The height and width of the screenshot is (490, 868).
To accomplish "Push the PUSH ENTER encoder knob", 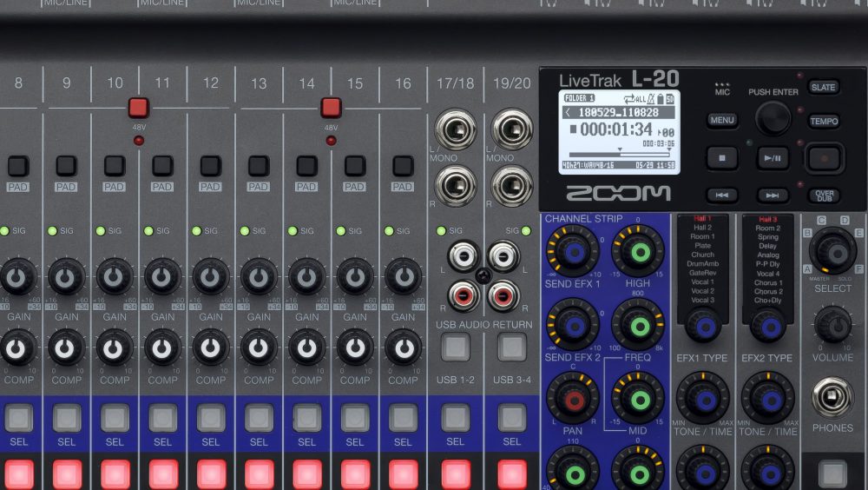I will pos(773,118).
